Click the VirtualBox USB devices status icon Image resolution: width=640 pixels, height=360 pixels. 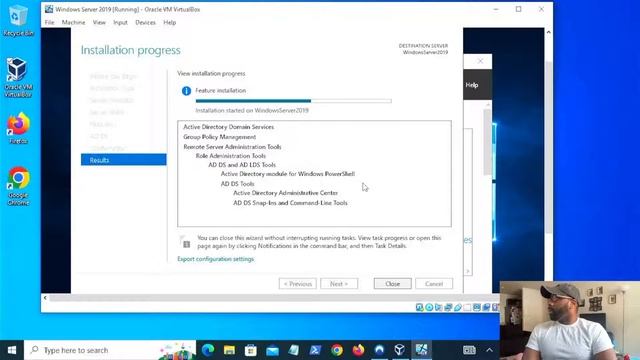[x=458, y=307]
